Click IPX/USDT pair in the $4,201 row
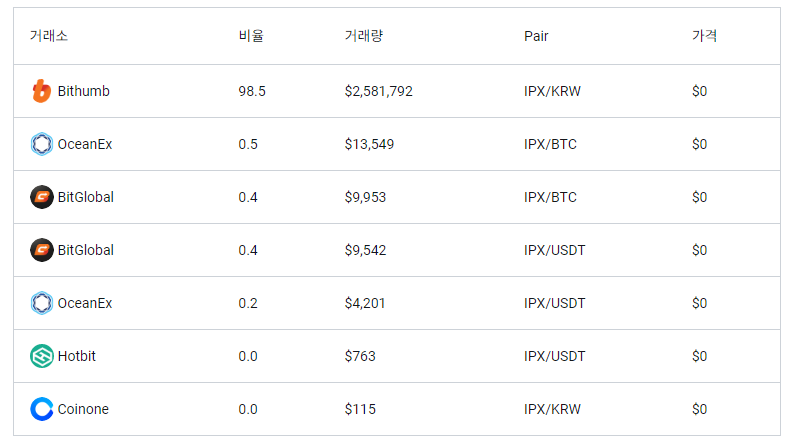Viewport: 789px width, 441px height. coord(555,303)
